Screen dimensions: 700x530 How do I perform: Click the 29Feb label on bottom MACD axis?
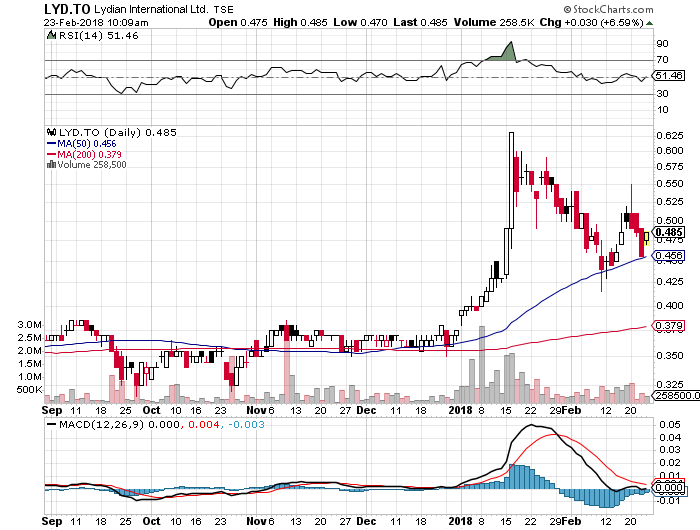pyautogui.click(x=565, y=521)
